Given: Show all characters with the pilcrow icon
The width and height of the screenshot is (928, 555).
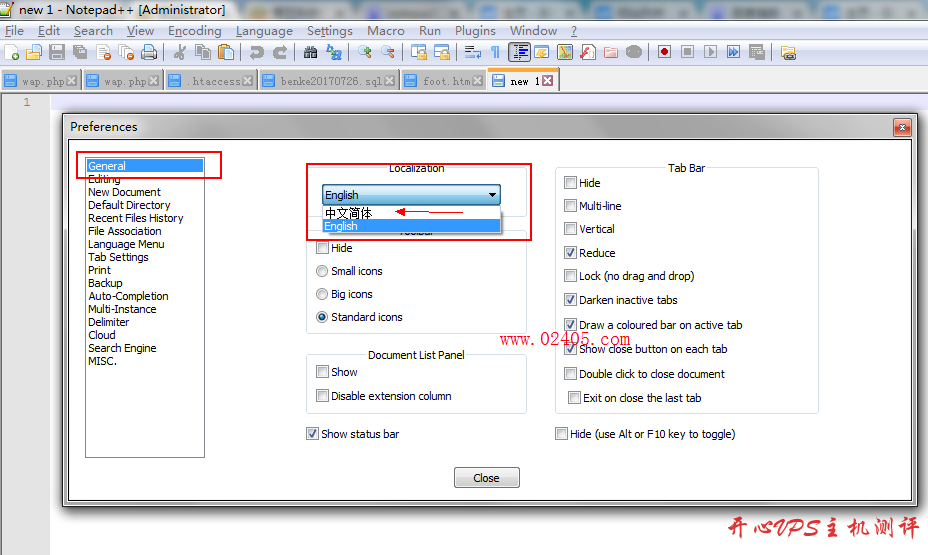Looking at the screenshot, I should pyautogui.click(x=495, y=53).
